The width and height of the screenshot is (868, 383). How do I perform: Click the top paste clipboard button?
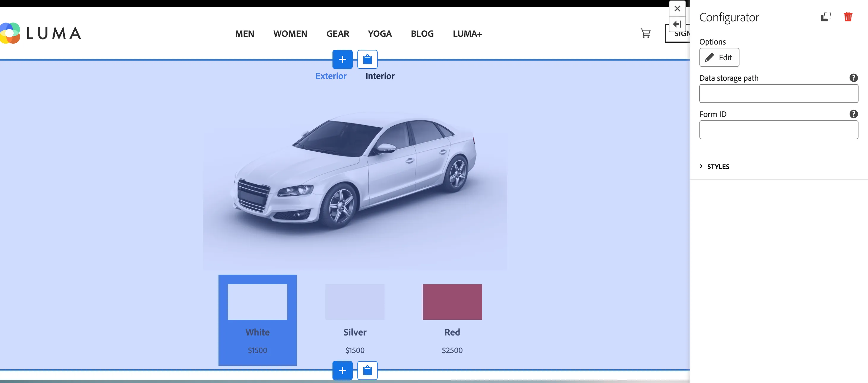pyautogui.click(x=367, y=59)
